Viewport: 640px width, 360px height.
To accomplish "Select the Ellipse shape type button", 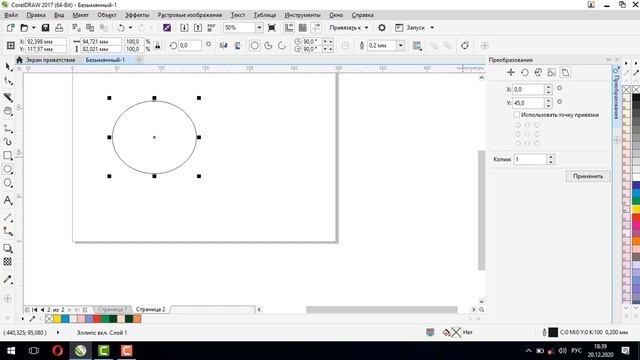I will pos(254,45).
